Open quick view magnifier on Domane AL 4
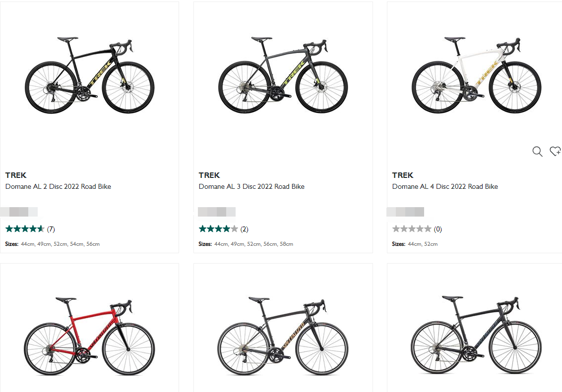The image size is (562, 392). (537, 152)
